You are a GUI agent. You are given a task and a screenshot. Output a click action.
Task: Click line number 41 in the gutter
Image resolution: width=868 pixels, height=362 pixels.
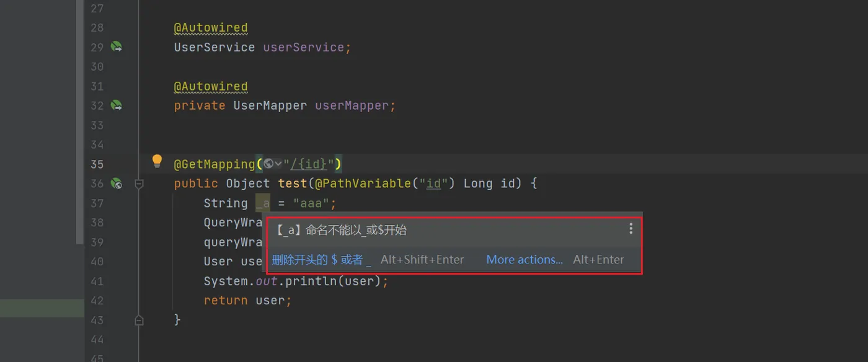coord(97,281)
